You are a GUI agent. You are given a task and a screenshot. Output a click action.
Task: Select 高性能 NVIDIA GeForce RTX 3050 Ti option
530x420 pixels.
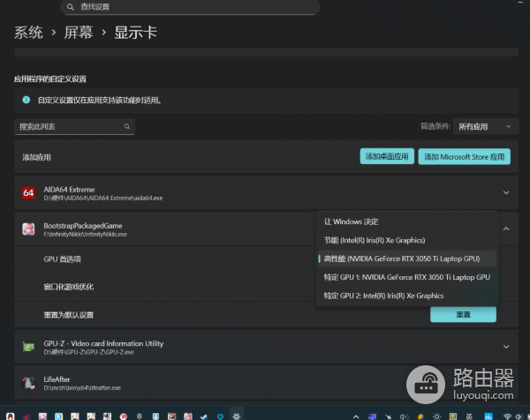pyautogui.click(x=407, y=259)
